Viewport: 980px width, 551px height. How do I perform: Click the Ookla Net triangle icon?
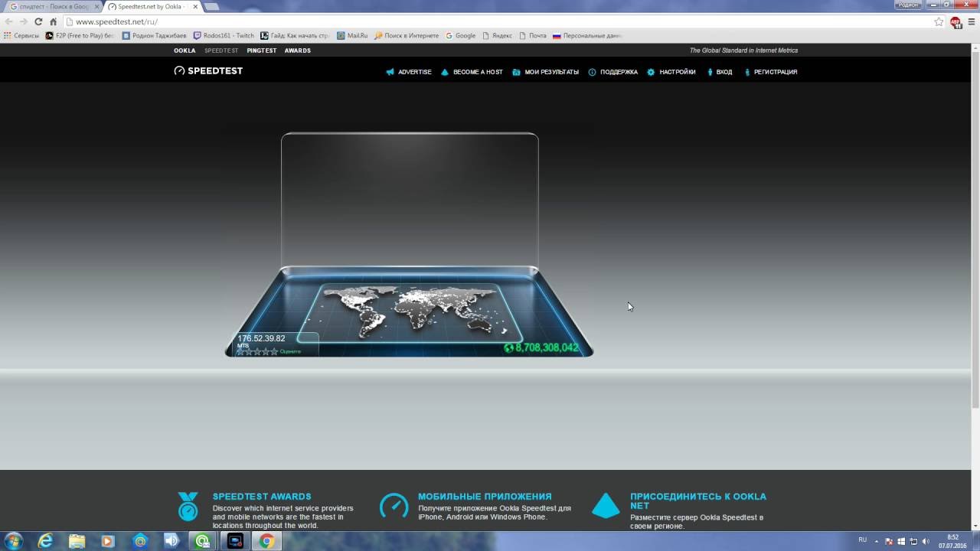pyautogui.click(x=606, y=506)
